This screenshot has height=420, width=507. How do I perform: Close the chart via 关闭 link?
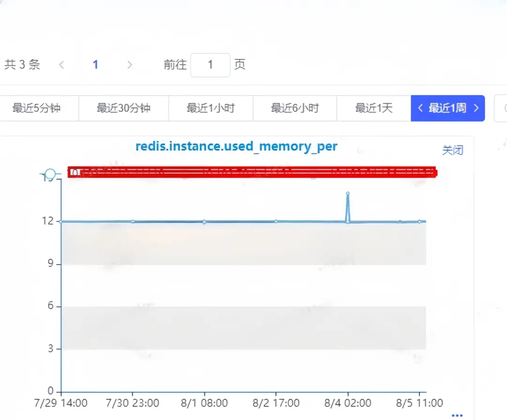coord(453,150)
